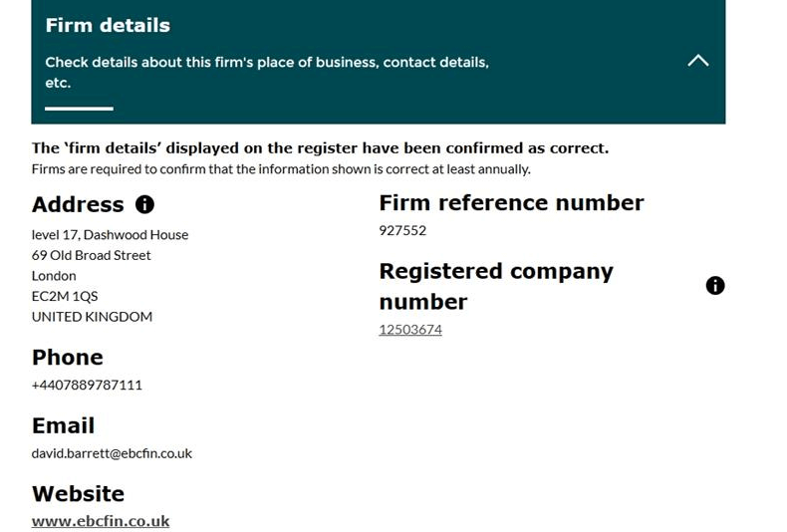Image resolution: width=787 pixels, height=532 pixels.
Task: Click the Phone heading
Action: 68,357
